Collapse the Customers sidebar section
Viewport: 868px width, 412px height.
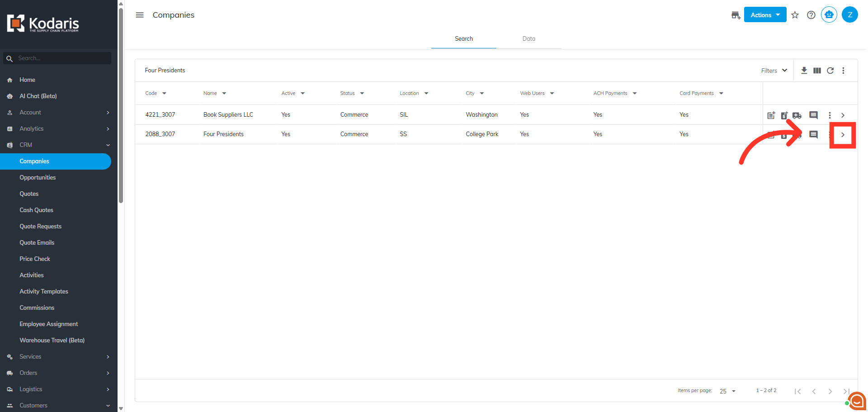[58, 406]
